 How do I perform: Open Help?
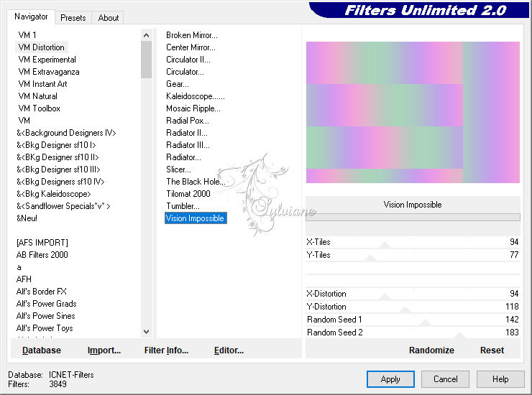click(500, 379)
